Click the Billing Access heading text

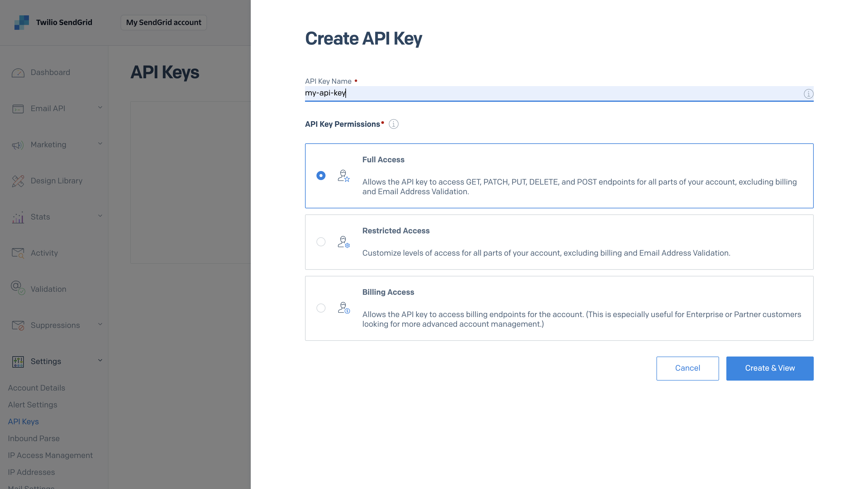tap(388, 292)
